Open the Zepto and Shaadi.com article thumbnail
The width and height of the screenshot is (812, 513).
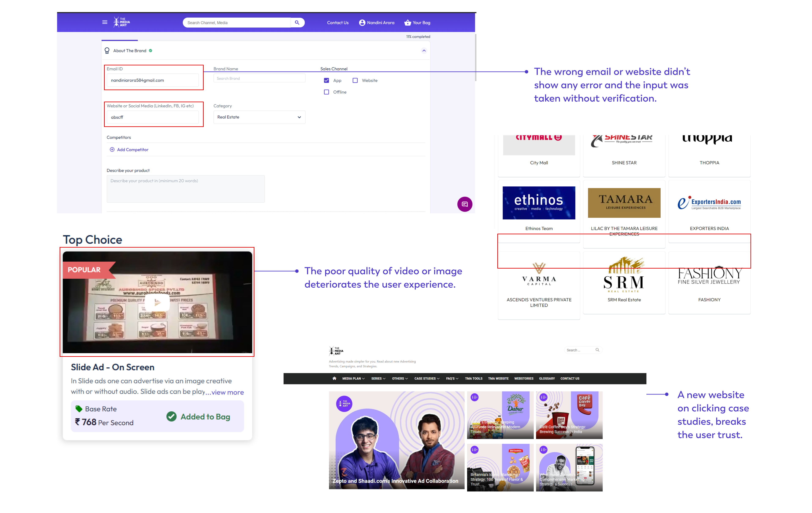pyautogui.click(x=396, y=440)
